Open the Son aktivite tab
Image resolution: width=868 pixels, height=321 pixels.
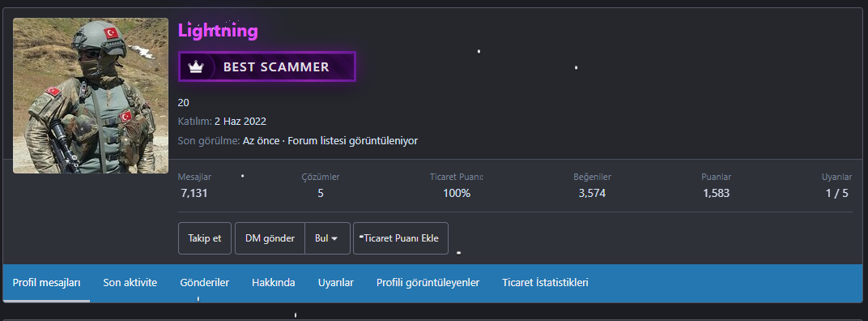point(130,283)
